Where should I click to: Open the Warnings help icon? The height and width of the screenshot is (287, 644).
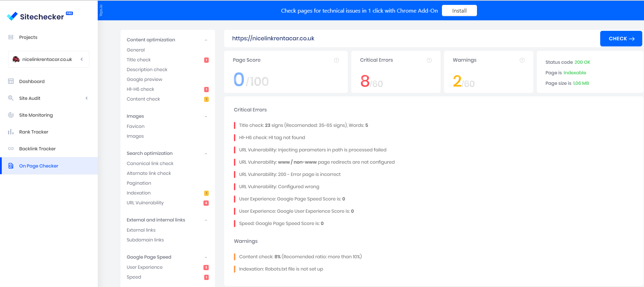pos(522,60)
